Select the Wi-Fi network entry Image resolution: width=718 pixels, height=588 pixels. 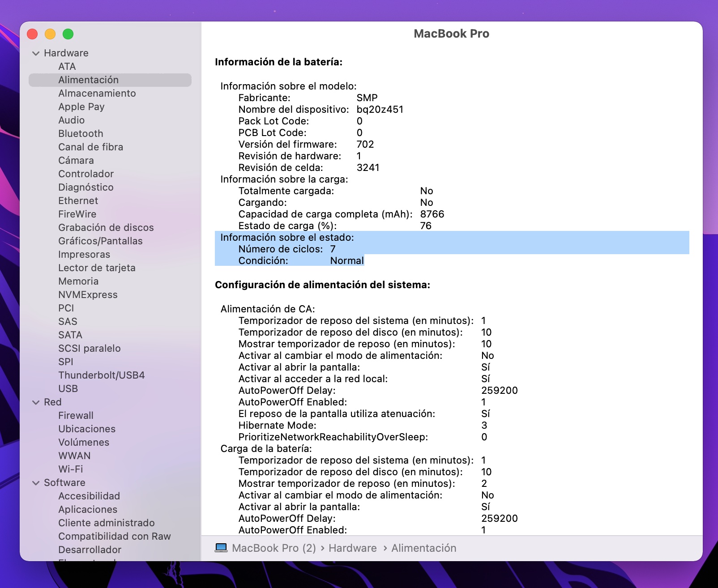[x=70, y=469]
